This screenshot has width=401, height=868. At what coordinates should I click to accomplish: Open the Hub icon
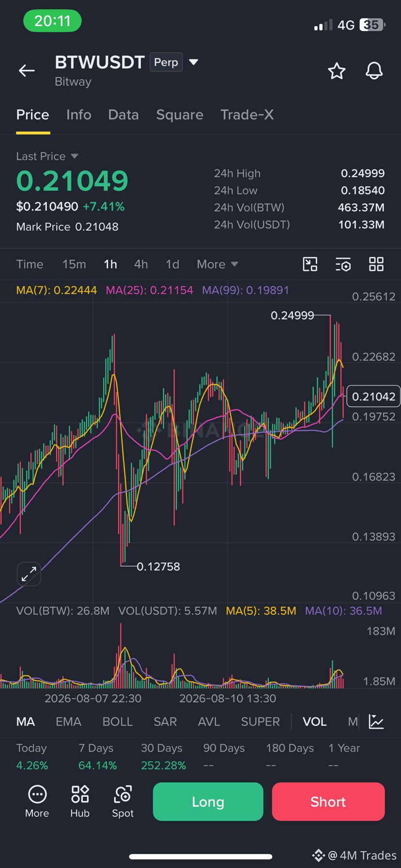pyautogui.click(x=80, y=801)
